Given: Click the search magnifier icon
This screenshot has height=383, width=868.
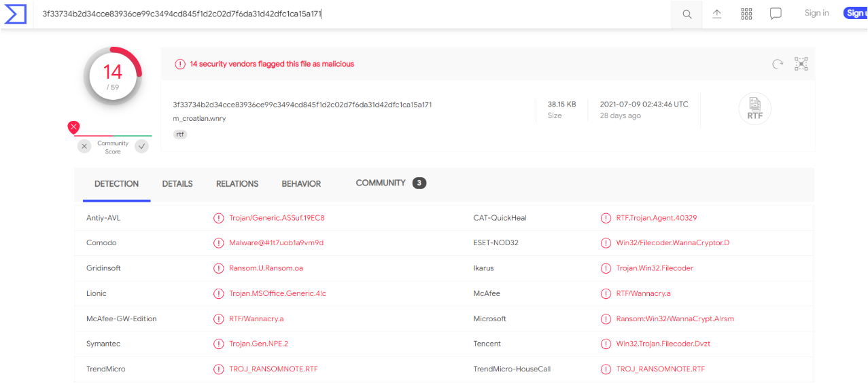Looking at the screenshot, I should pyautogui.click(x=687, y=14).
